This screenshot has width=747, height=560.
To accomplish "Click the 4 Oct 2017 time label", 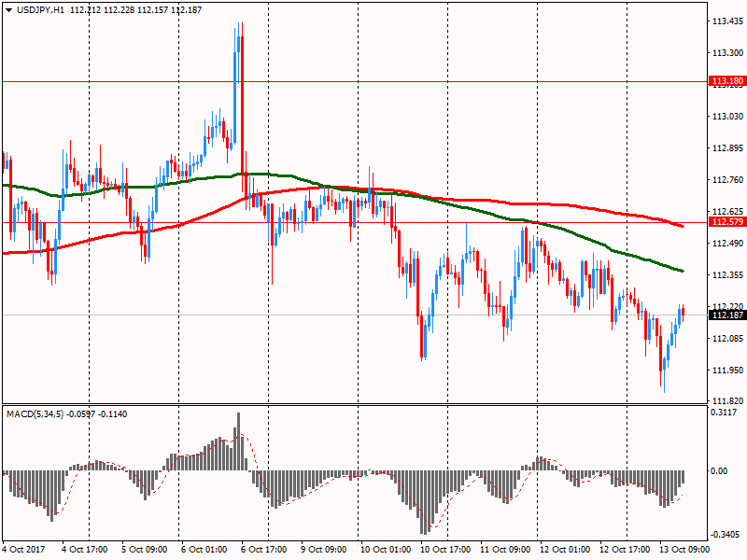I will 24,550.
